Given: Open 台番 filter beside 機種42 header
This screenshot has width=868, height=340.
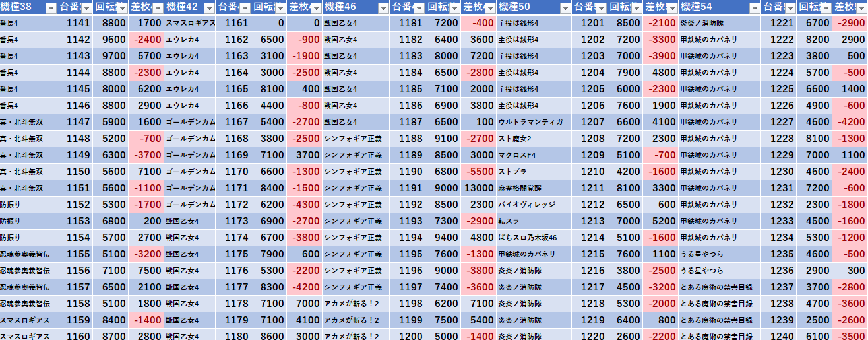Looking at the screenshot, I should (245, 8).
